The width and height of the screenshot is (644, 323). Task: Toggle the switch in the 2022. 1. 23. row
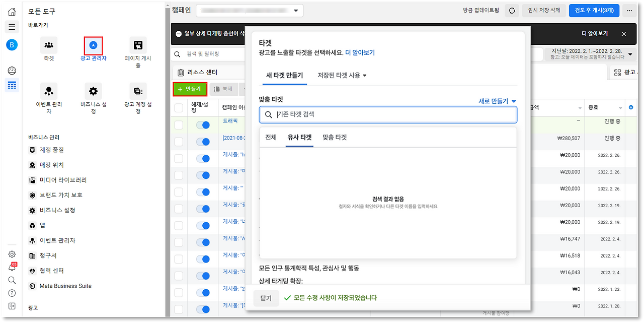(203, 293)
